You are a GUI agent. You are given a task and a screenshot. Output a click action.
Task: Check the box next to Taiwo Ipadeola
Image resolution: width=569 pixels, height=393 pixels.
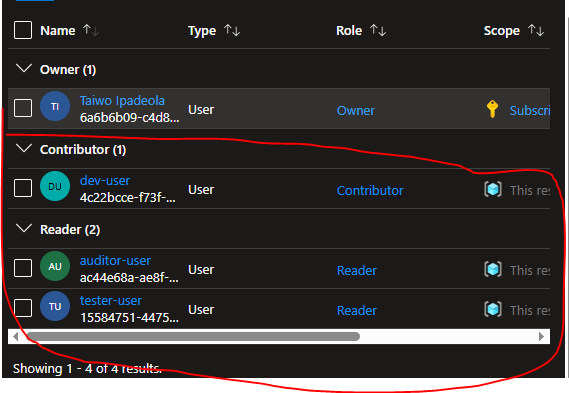click(23, 108)
